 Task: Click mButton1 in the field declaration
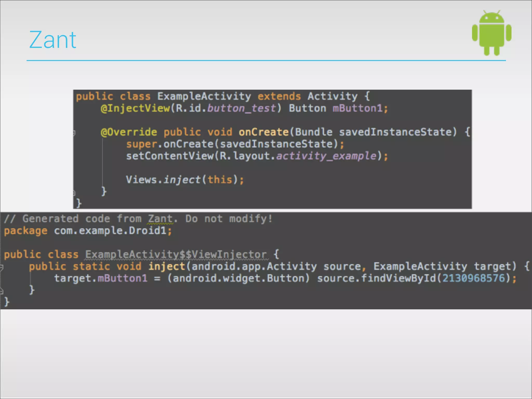coord(357,108)
